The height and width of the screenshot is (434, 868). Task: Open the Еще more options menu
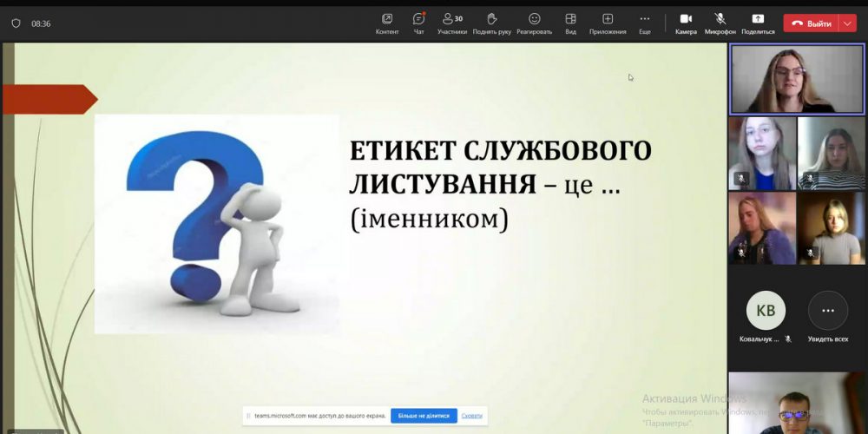tap(644, 23)
